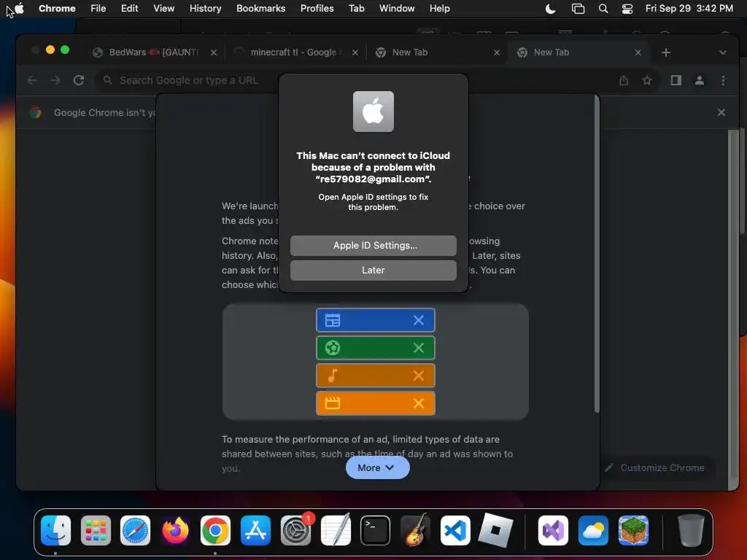Reload the page
747x560 pixels.
[x=79, y=80]
